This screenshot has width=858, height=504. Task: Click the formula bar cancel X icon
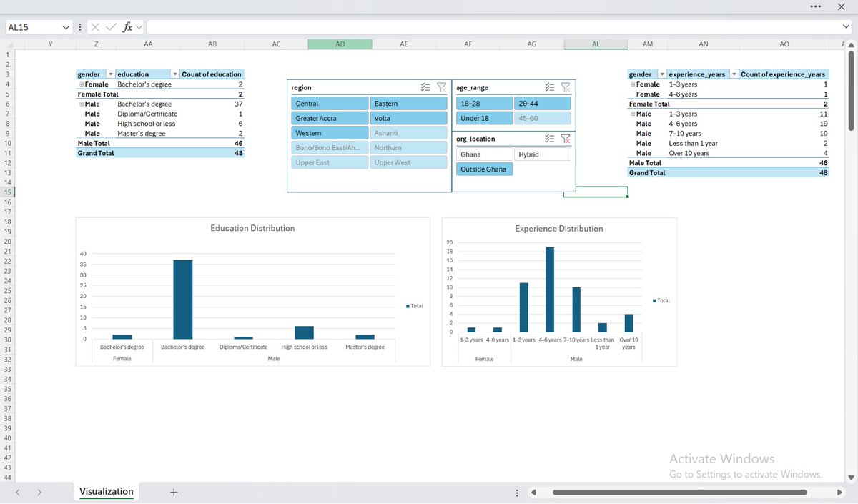95,27
